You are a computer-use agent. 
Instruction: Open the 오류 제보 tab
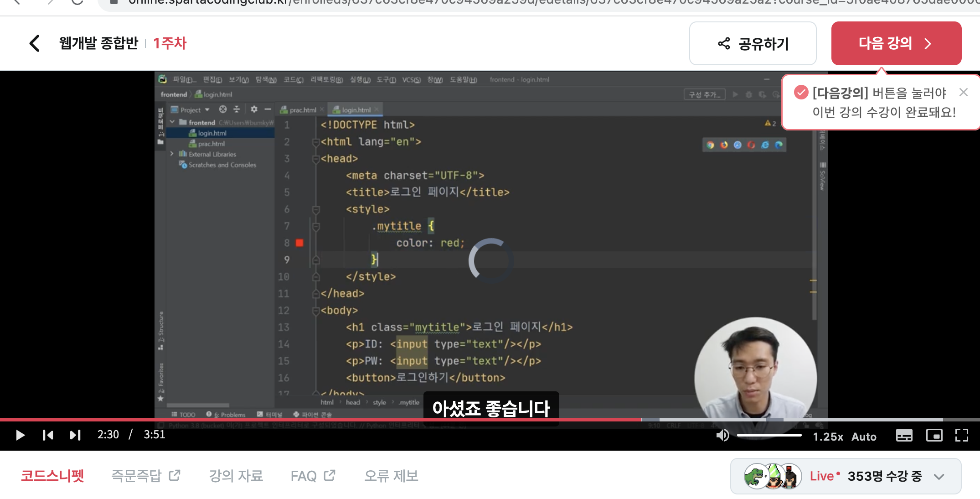[x=391, y=476]
